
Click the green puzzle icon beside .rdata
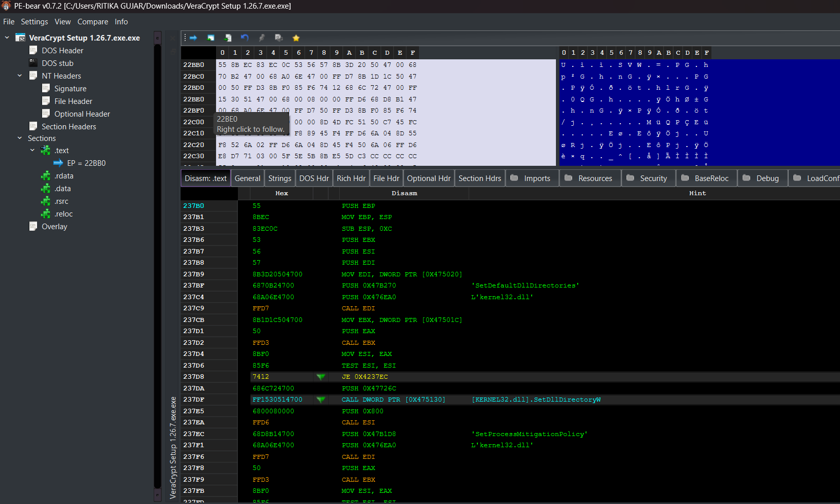pos(46,176)
